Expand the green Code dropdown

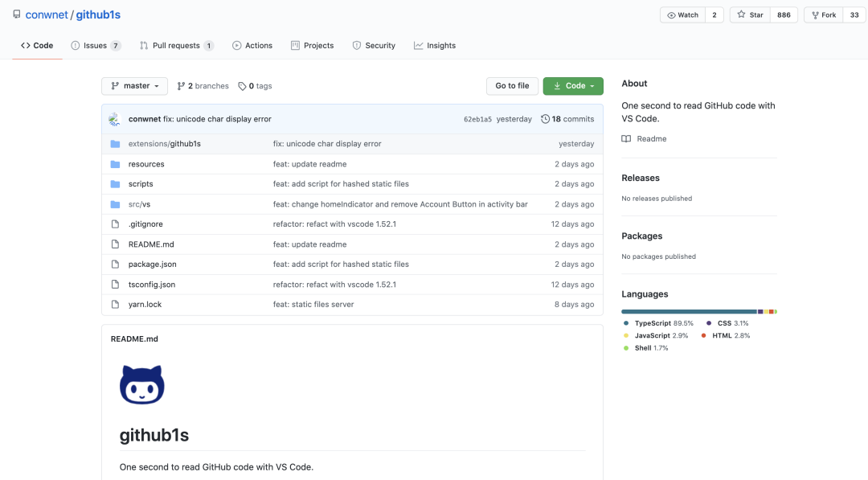click(573, 85)
